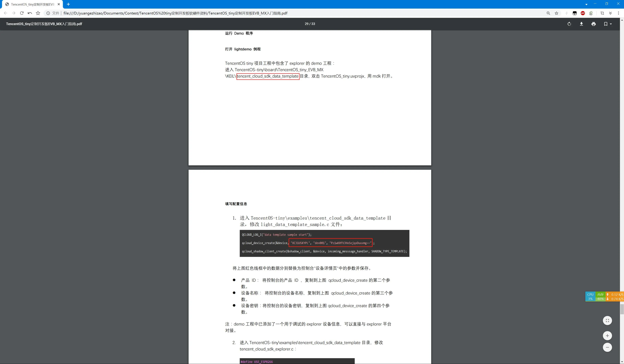Open the Tampermonkey extension icon
The width and height of the screenshot is (624, 364).
[575, 13]
